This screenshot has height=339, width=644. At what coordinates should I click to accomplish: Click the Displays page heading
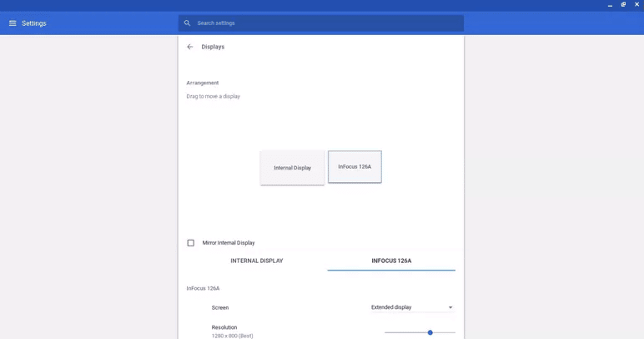point(213,47)
